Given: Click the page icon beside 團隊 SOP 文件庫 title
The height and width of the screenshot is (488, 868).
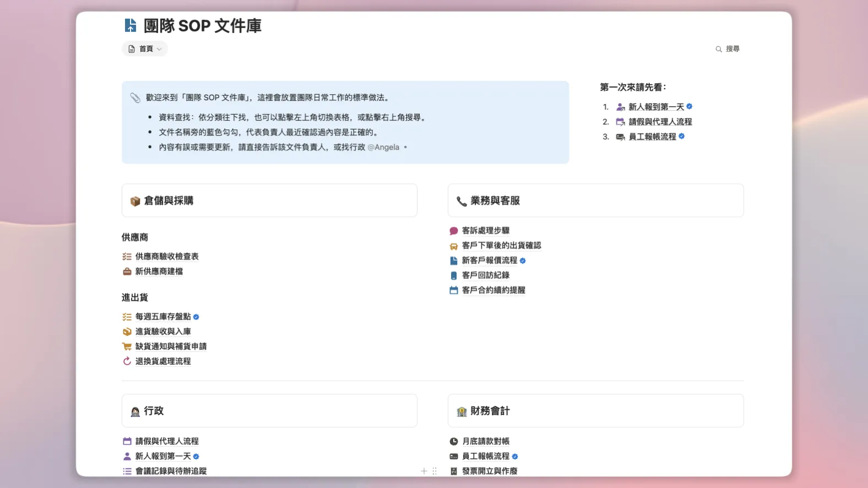Looking at the screenshot, I should (131, 25).
